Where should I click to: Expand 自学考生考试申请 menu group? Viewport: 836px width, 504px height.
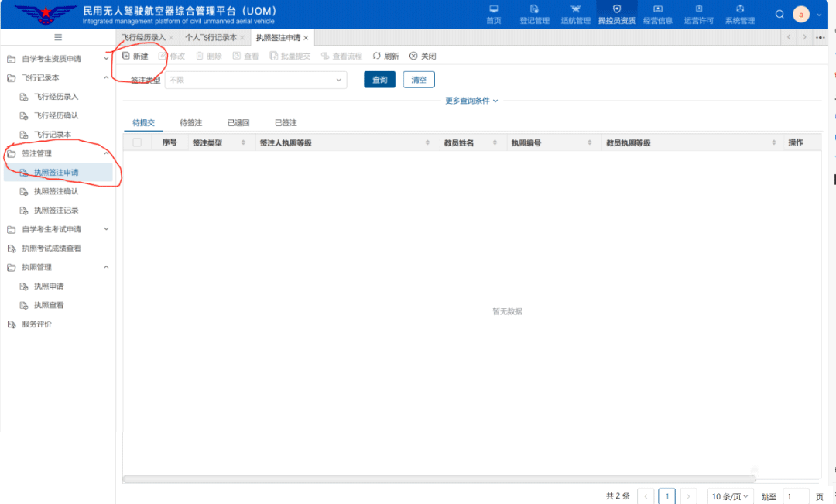tap(57, 229)
